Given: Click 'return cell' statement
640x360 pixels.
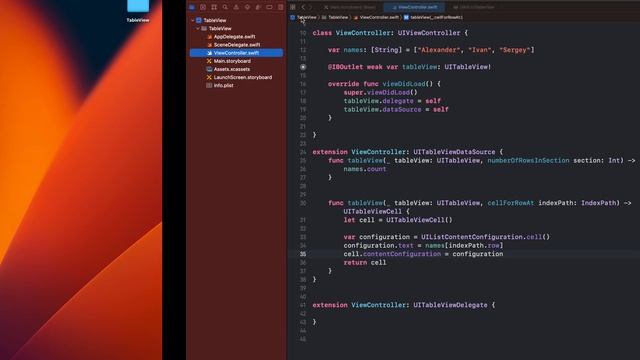Looking at the screenshot, I should click(364, 262).
